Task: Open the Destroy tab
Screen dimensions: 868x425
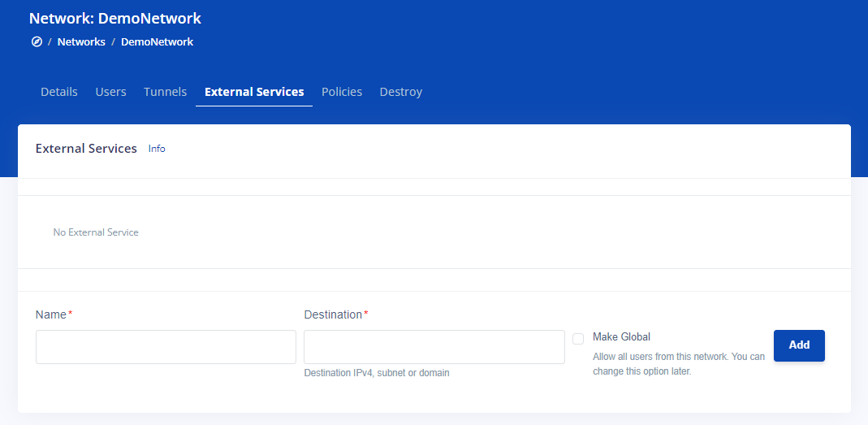Action: click(x=401, y=92)
